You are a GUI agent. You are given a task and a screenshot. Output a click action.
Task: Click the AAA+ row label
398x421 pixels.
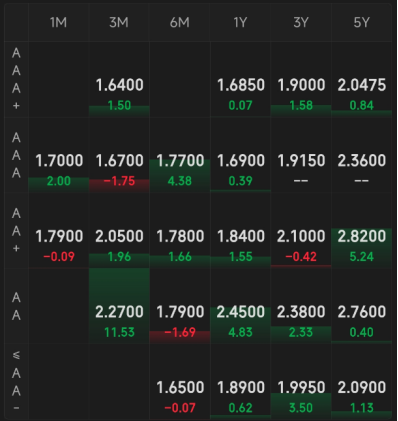coord(16,79)
